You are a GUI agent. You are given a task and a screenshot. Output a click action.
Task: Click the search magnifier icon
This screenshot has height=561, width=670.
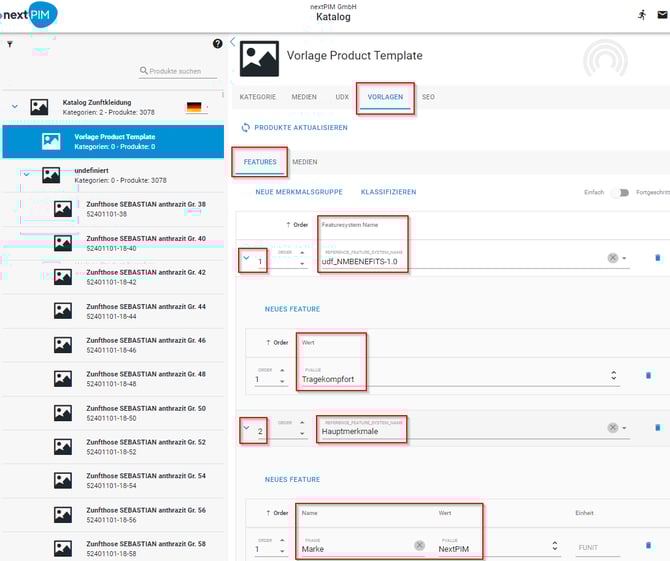pyautogui.click(x=144, y=70)
